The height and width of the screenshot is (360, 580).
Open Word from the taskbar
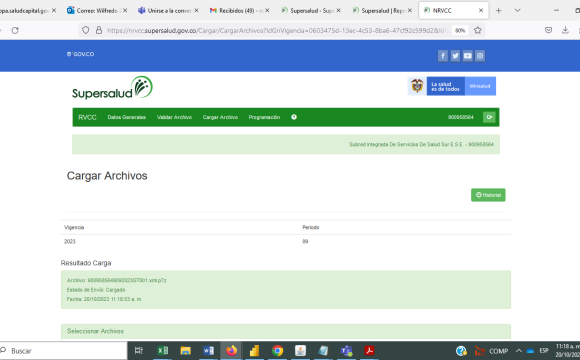tap(208, 350)
